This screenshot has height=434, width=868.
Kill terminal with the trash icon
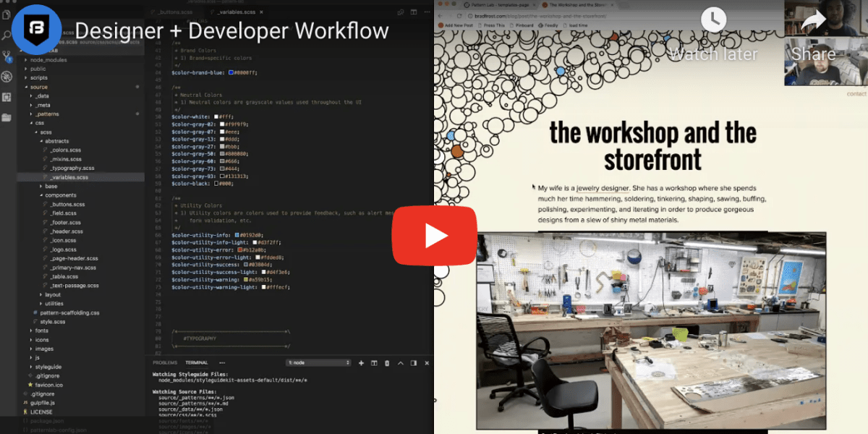tap(387, 362)
